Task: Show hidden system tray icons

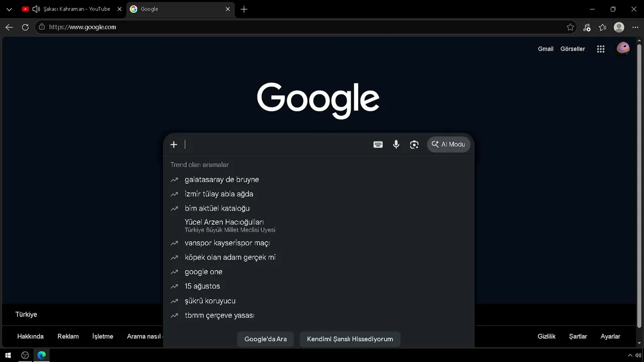Action: (630, 355)
